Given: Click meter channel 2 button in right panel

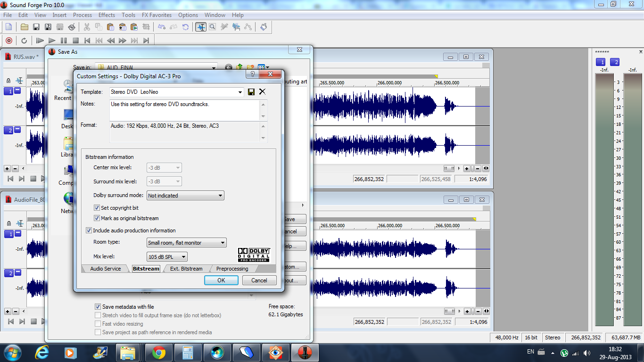Looking at the screenshot, I should [x=615, y=62].
